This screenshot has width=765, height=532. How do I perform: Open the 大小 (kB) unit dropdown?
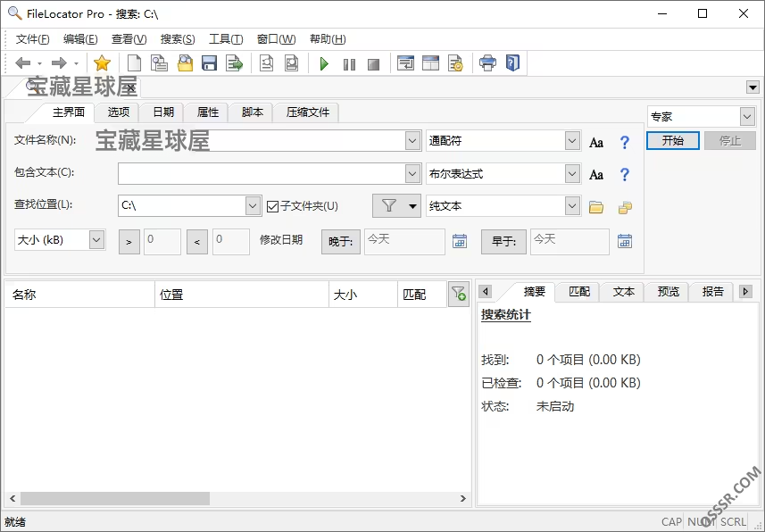(x=96, y=239)
